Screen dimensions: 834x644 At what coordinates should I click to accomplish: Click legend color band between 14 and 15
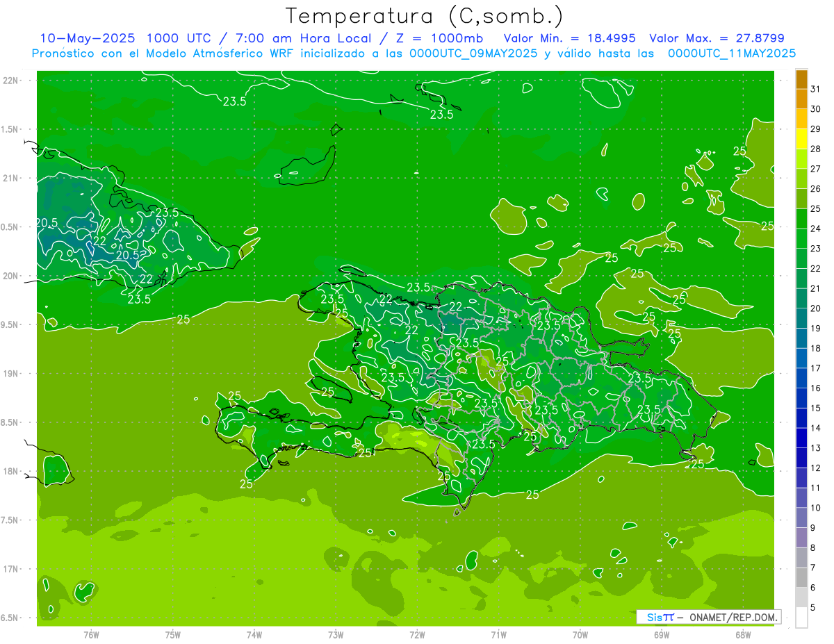(801, 418)
